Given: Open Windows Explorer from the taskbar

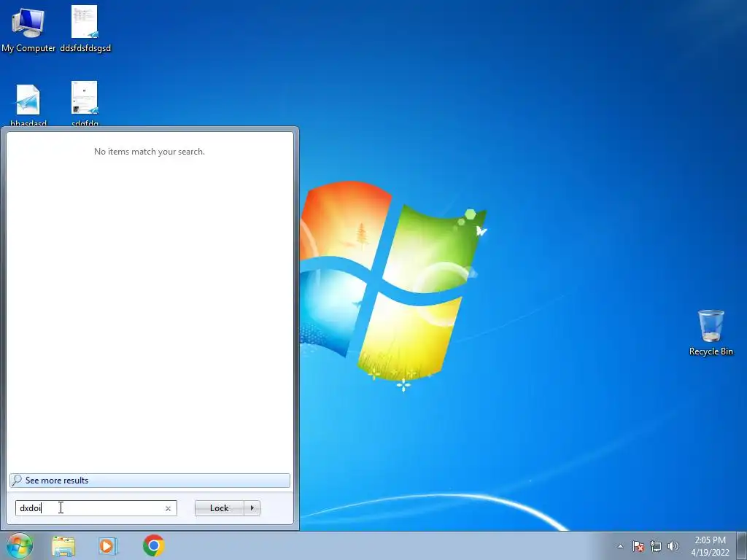Looking at the screenshot, I should click(x=63, y=545).
